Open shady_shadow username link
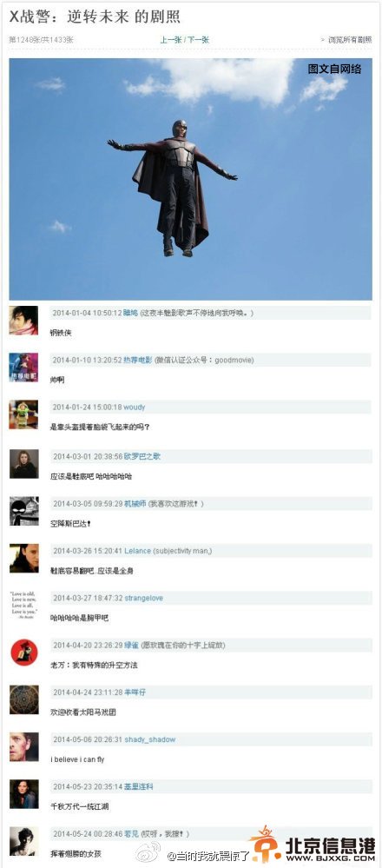382x868 pixels. 149,739
